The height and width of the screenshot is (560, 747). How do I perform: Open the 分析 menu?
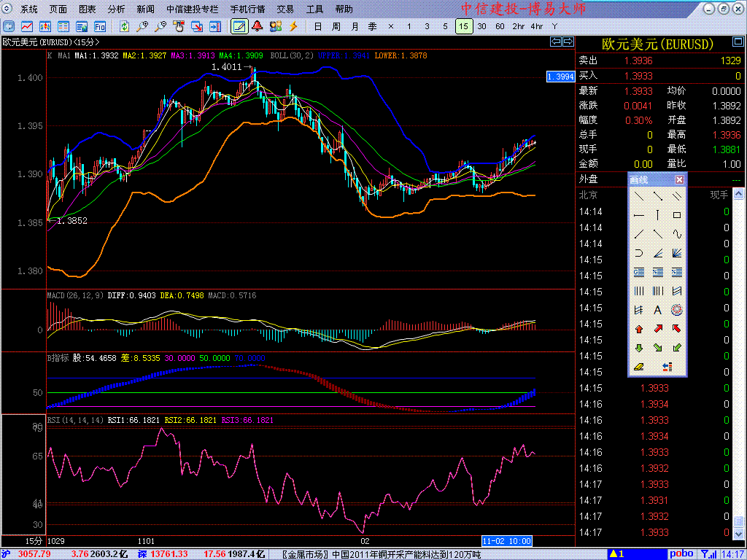point(116,9)
